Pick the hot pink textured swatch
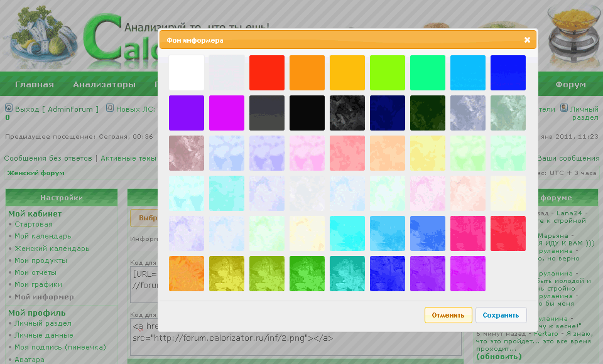The height and width of the screenshot is (364, 603). (x=468, y=233)
